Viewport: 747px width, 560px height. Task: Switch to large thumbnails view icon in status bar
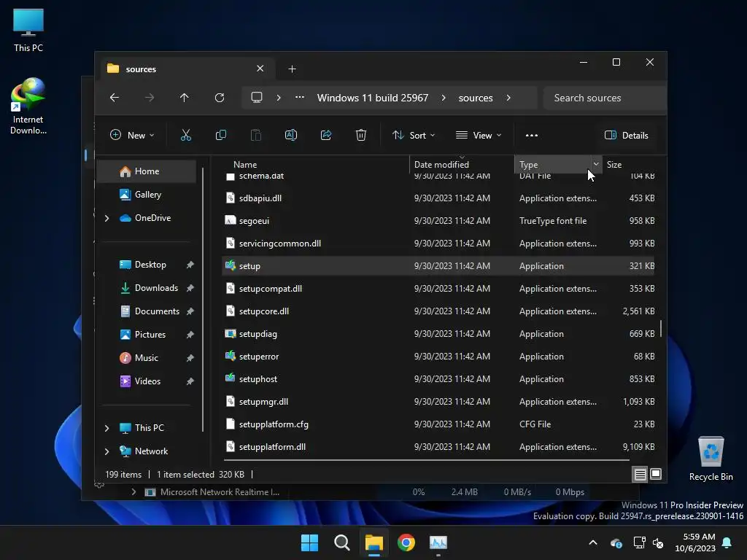656,474
